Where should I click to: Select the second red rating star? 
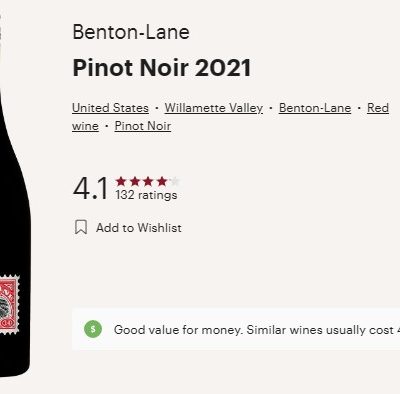coord(135,182)
